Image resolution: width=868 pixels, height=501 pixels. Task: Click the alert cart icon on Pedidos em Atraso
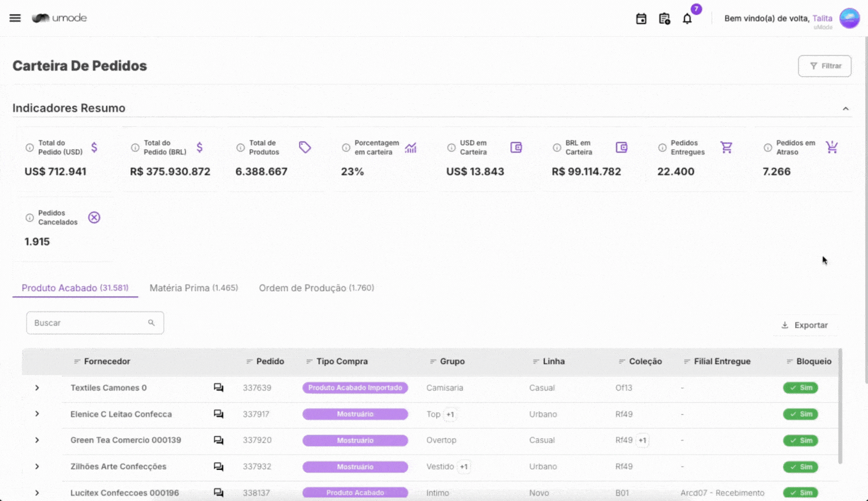pos(832,148)
